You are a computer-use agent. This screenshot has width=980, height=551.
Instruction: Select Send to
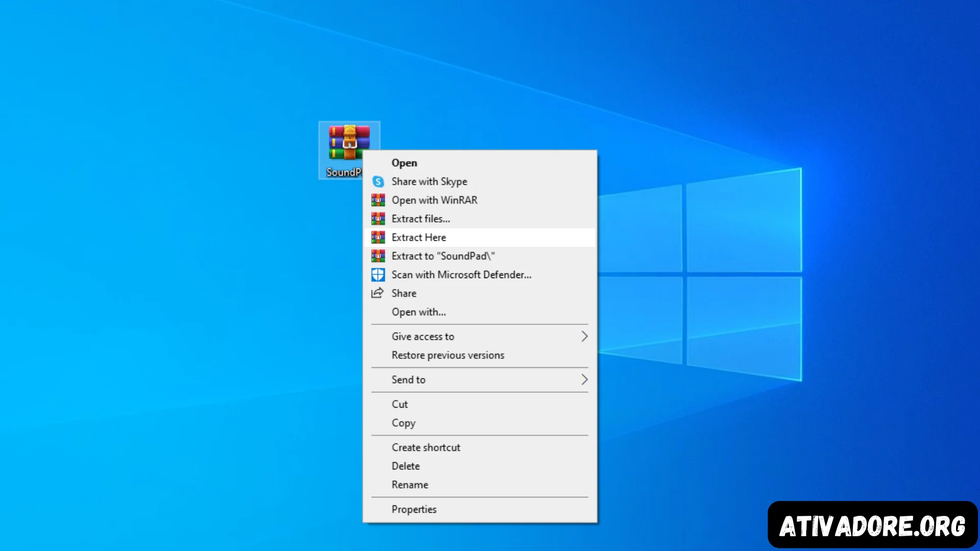click(480, 380)
